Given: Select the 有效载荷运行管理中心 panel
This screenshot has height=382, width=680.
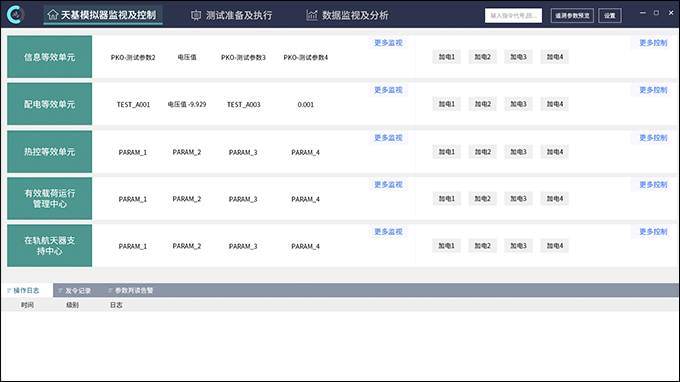Looking at the screenshot, I should click(49, 199).
